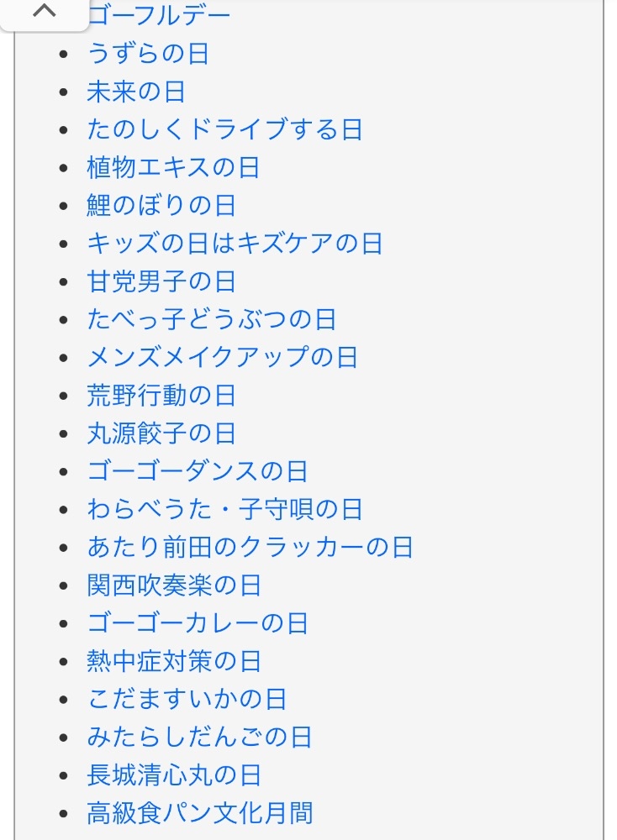Collapse the section with the up chevron
617x840 pixels.
(x=43, y=13)
